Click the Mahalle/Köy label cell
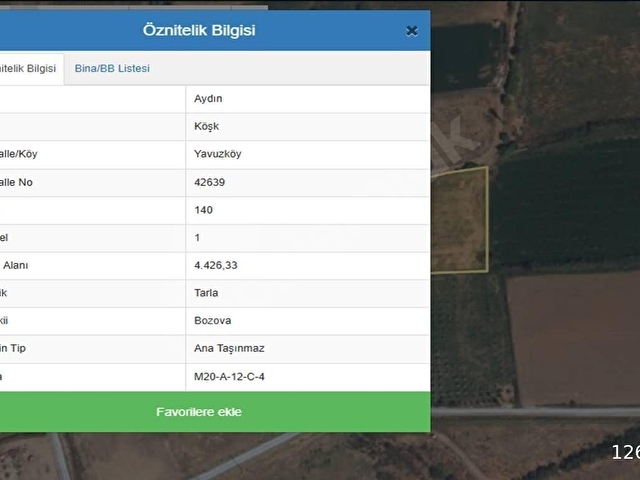 pos(93,154)
